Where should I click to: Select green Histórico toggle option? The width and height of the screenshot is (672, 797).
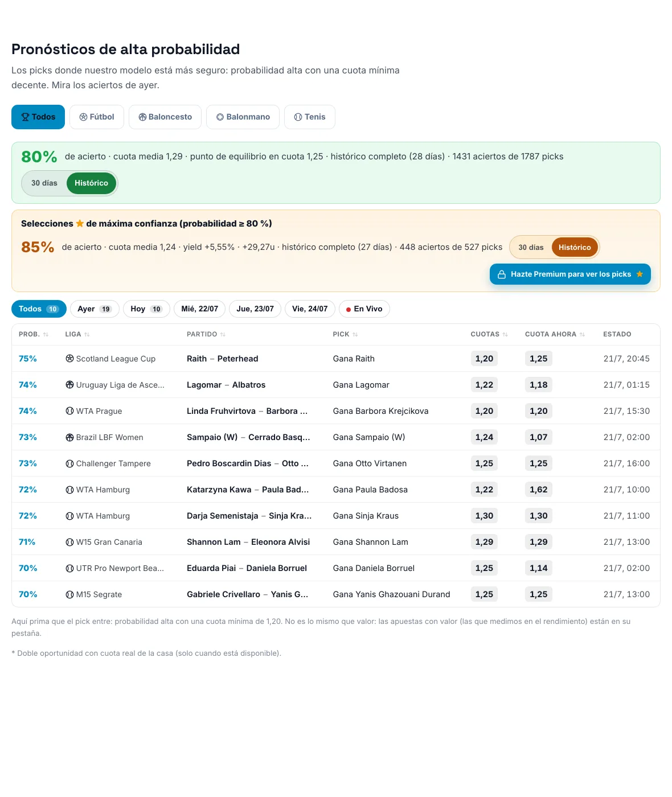91,183
